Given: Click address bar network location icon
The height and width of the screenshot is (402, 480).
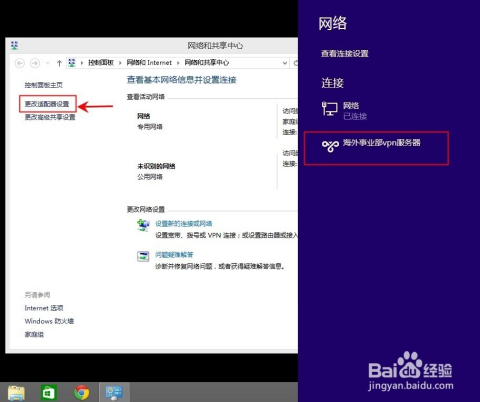Looking at the screenshot, I should [x=72, y=63].
